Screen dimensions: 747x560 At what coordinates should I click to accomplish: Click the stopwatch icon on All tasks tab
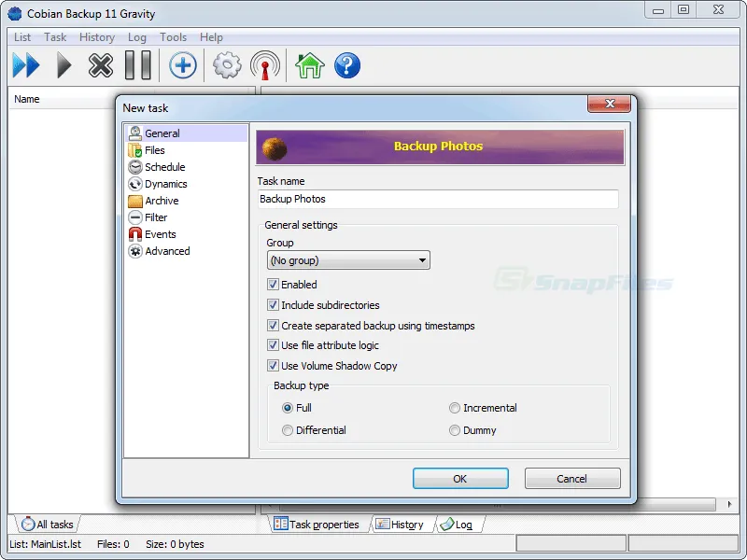click(28, 524)
